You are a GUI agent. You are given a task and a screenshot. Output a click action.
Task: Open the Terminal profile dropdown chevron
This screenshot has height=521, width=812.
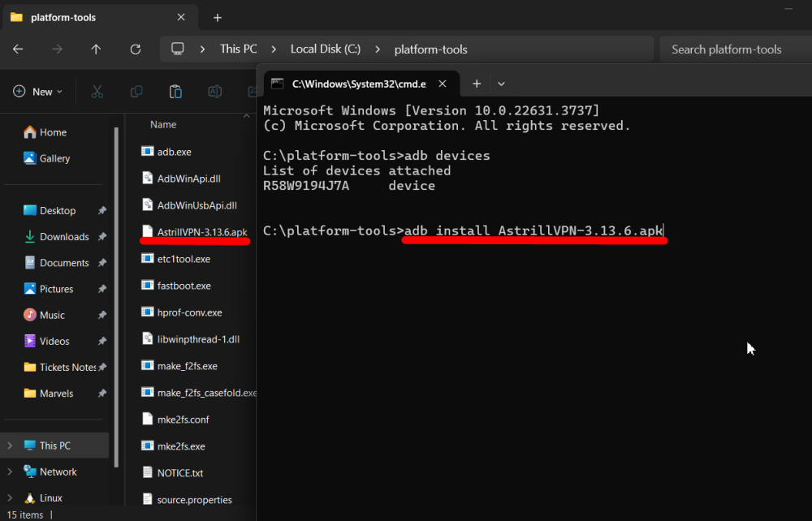click(x=501, y=84)
